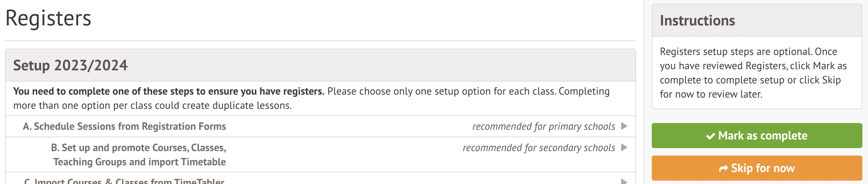Click the 'recommended for primary schools' label
This screenshot has width=868, height=184.
[543, 126]
